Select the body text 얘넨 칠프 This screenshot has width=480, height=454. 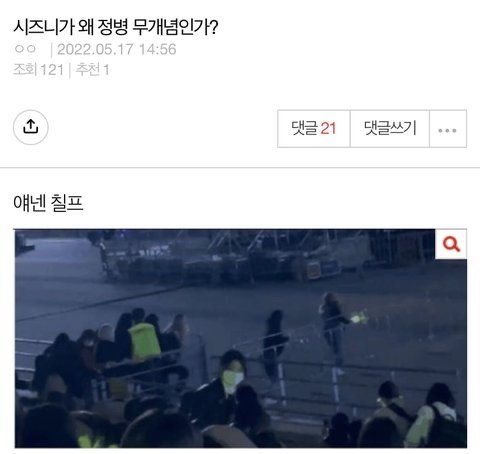coord(48,203)
